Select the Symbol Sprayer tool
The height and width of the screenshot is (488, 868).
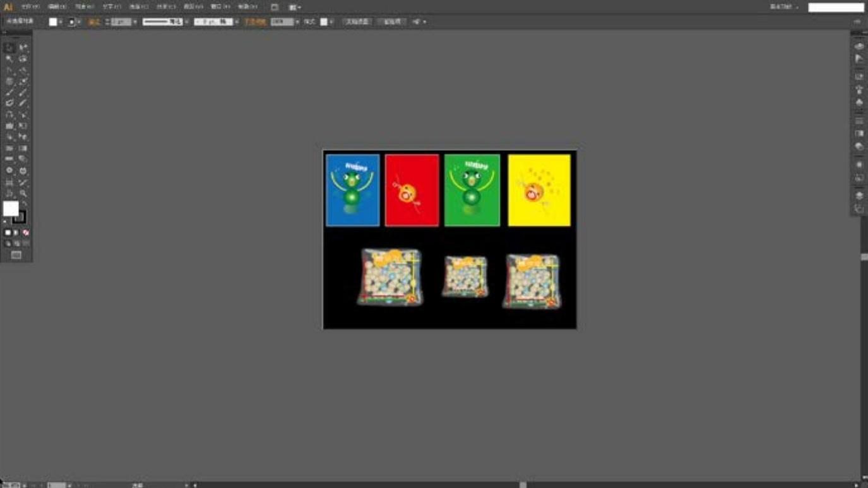(x=9, y=170)
